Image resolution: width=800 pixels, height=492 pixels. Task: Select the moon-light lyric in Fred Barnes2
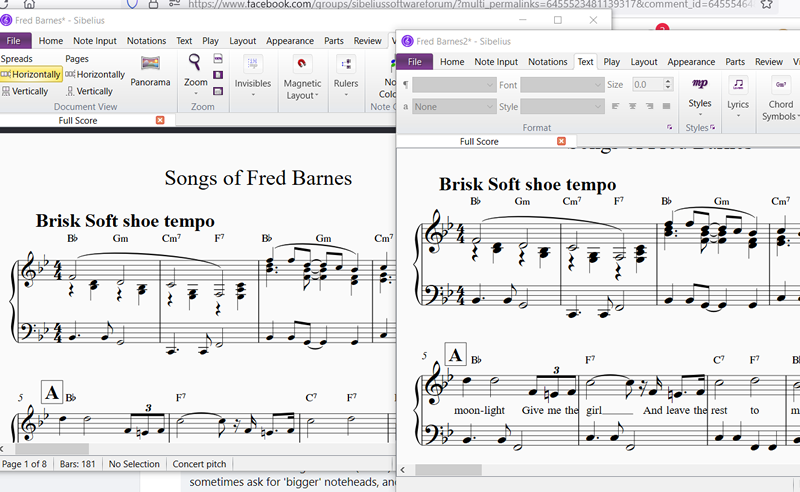pos(479,410)
